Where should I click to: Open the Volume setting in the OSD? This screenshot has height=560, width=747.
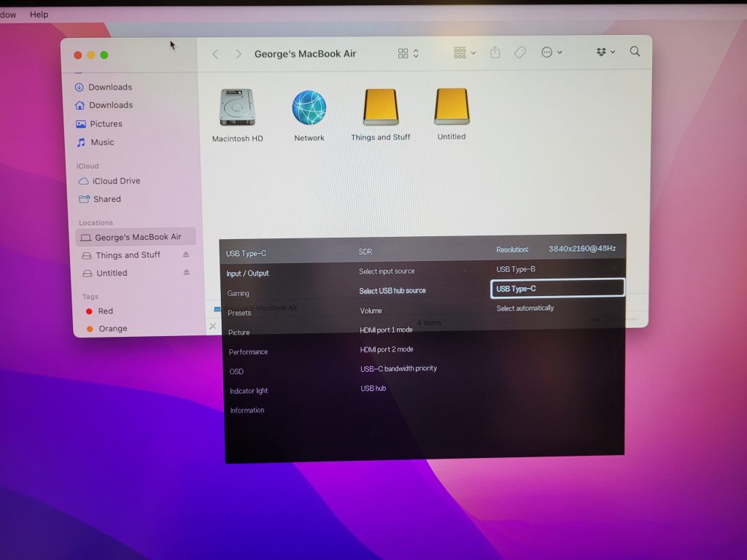coord(371,311)
